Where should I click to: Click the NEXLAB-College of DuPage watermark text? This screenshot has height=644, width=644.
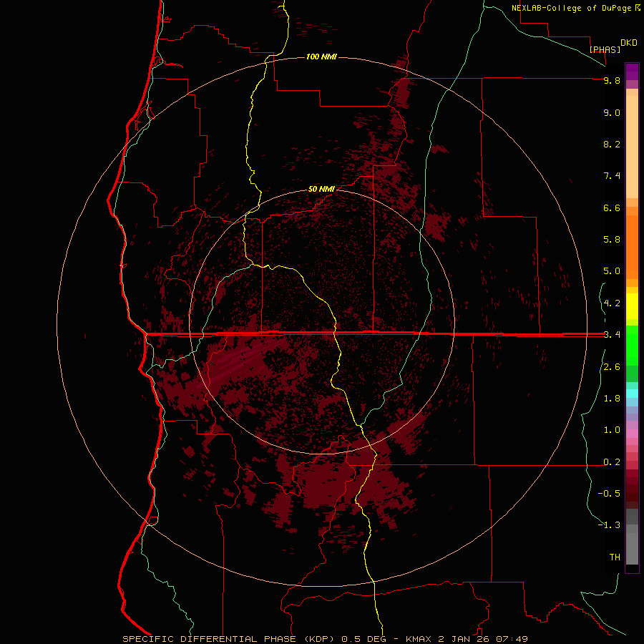(x=572, y=8)
